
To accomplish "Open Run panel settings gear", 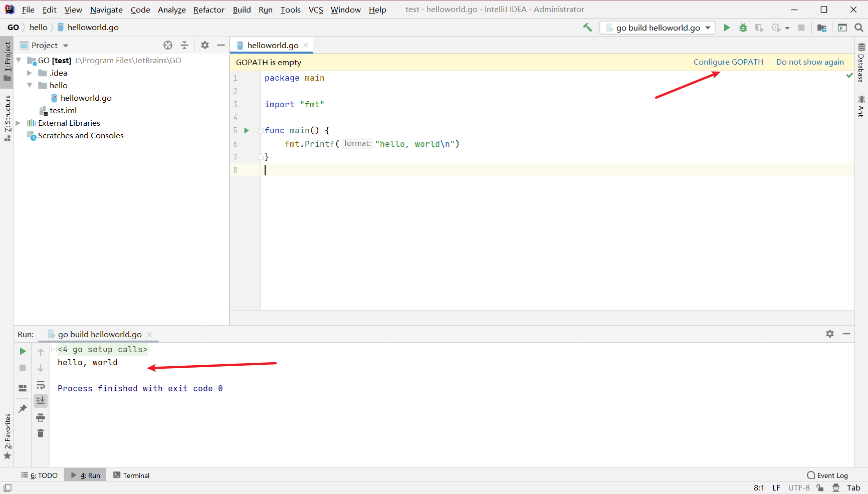I will 830,334.
